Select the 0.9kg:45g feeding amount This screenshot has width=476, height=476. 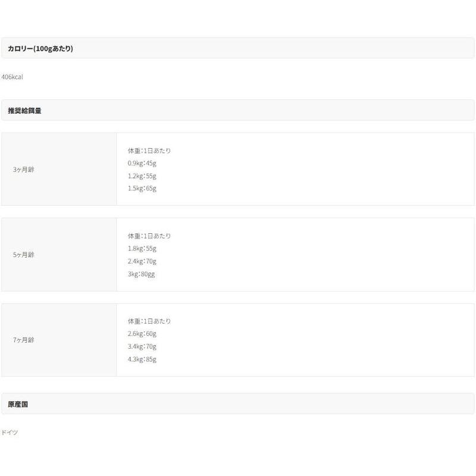[142, 163]
